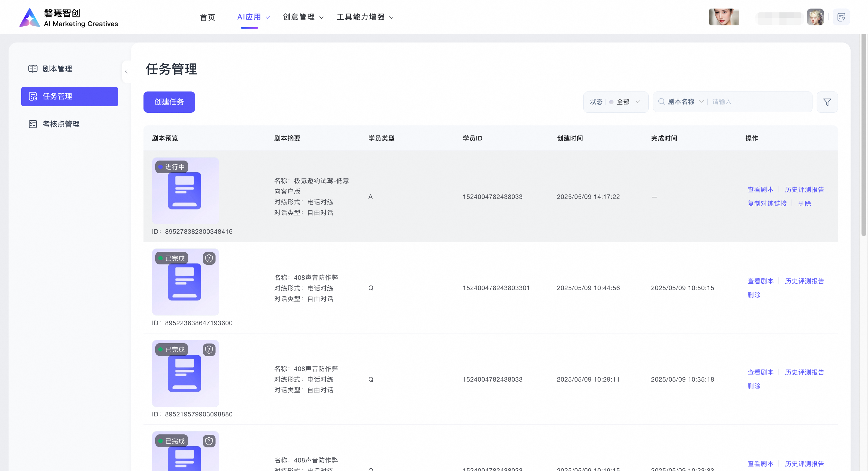
Task: Click 删除 for the 进行中 task
Action: tap(804, 204)
